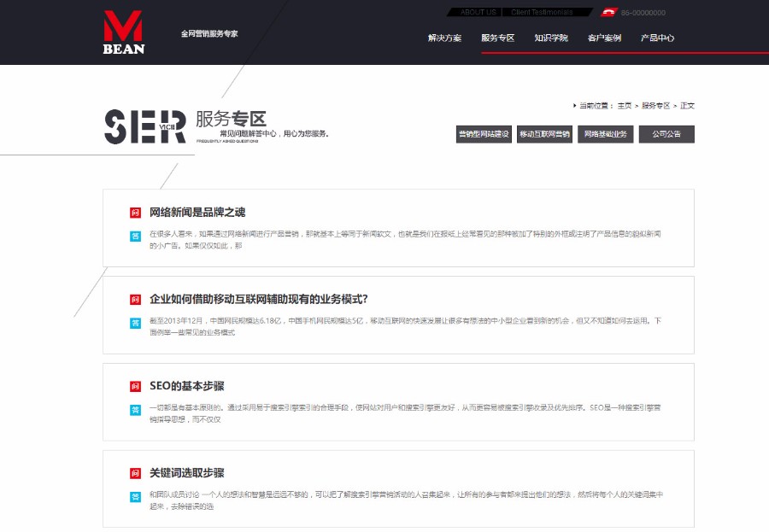The width and height of the screenshot is (769, 532).
Task: Click the M BEAN logo
Action: click(124, 32)
